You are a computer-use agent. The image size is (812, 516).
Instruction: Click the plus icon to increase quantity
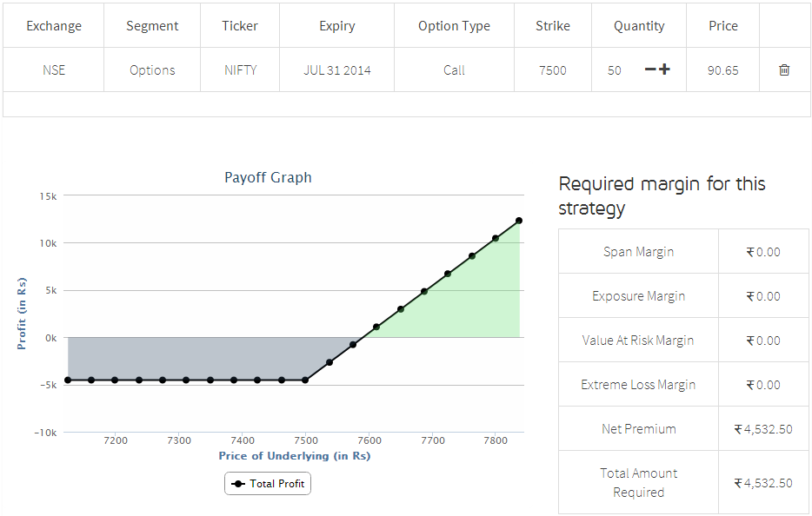664,69
